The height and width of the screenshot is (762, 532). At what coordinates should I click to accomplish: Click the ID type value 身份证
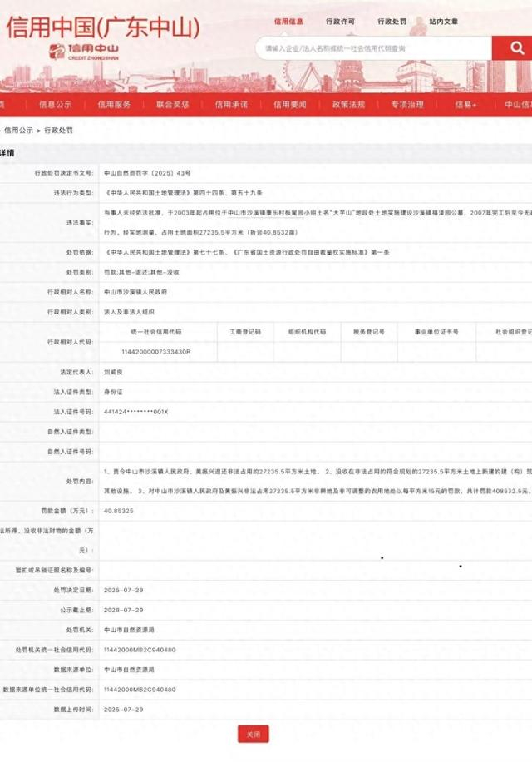point(113,392)
